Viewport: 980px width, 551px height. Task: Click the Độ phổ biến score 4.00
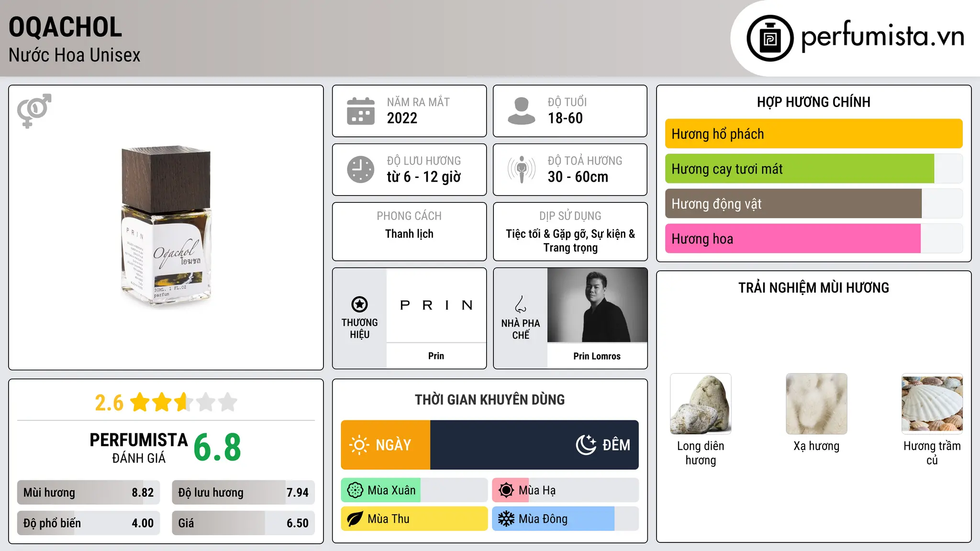(x=143, y=523)
